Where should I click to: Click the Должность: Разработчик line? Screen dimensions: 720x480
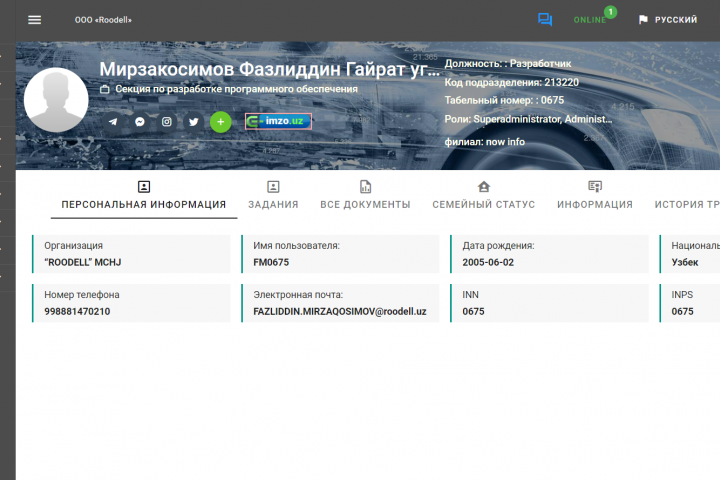point(508,64)
